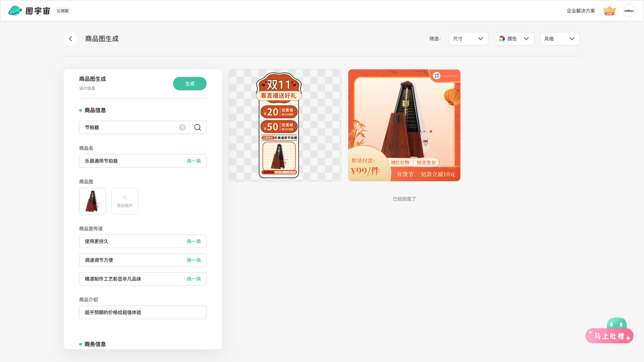The height and width of the screenshot is (362, 644).
Task: Click 换一换 for 乐器通用节拍器
Action: (194, 161)
